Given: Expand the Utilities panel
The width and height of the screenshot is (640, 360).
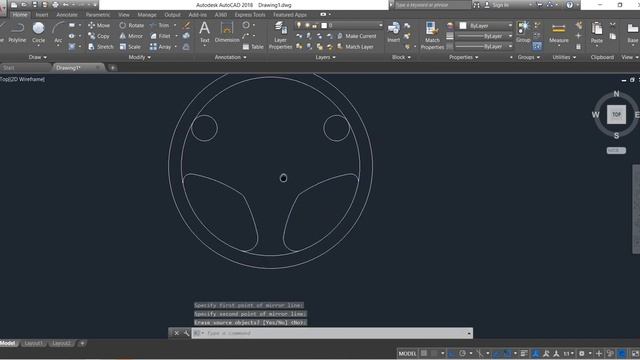Looking at the screenshot, I should click(564, 58).
